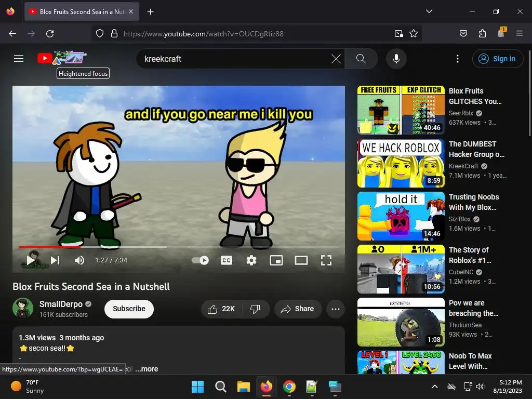
Task: Select the Blox Fruits Second Sea tab
Action: (x=82, y=12)
